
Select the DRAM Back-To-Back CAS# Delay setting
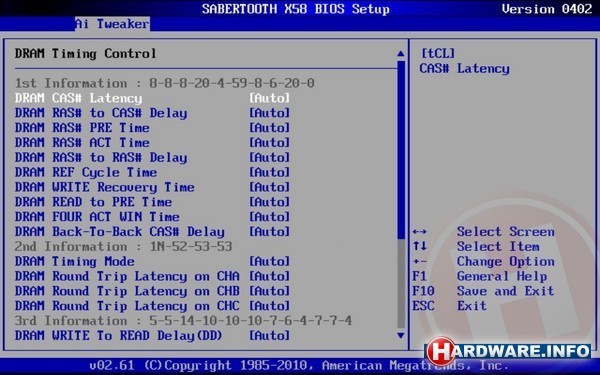pos(120,232)
